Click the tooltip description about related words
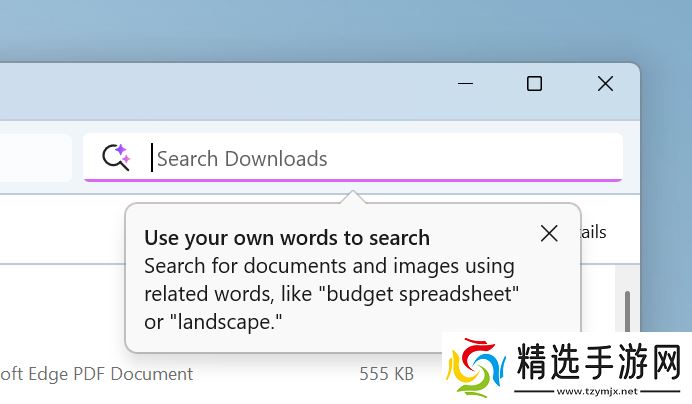The height and width of the screenshot is (404, 692). pyautogui.click(x=330, y=295)
